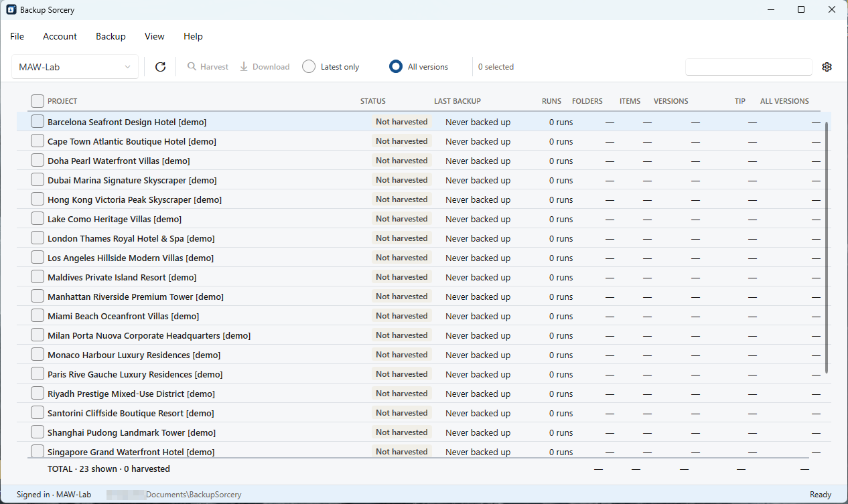Click the Ready status indicator

821,495
